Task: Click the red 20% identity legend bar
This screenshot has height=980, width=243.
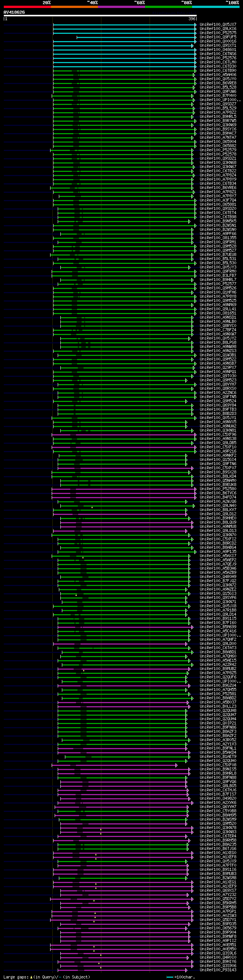Action: pos(27,7)
